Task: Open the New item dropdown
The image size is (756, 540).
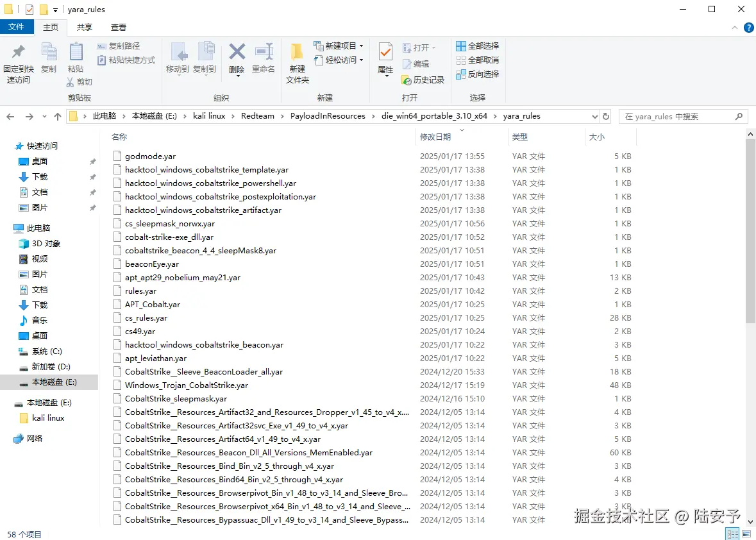Action: 339,46
